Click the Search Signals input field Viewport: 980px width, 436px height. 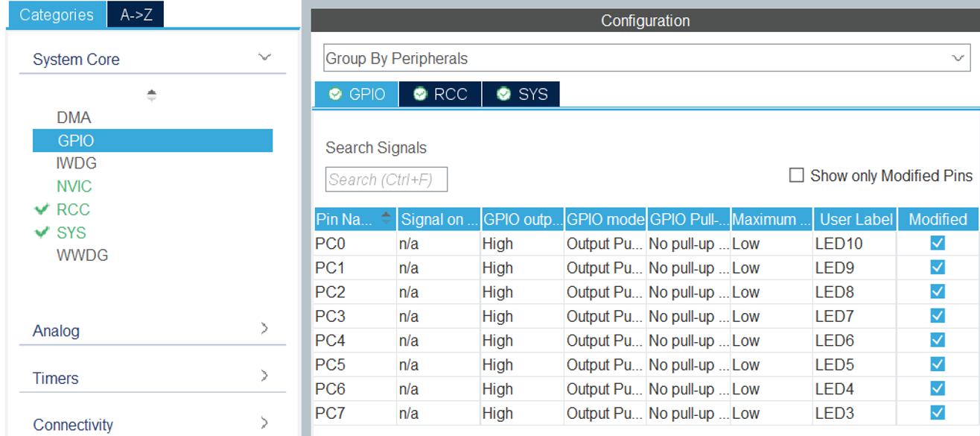click(x=386, y=180)
